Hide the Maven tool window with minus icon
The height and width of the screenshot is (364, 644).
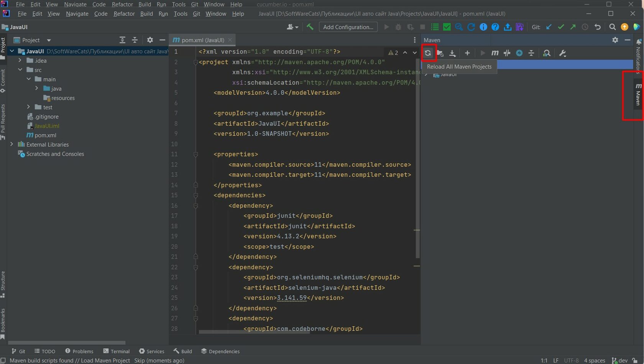coord(628,40)
